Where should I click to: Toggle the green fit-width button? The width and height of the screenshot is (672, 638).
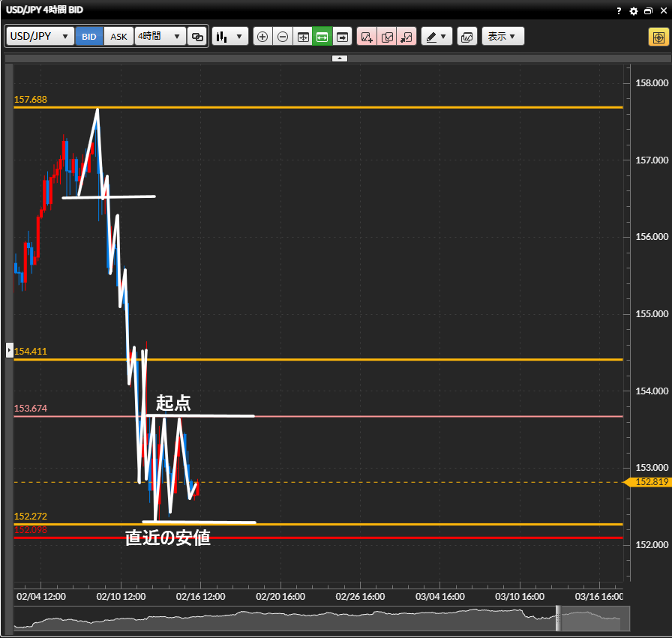322,37
